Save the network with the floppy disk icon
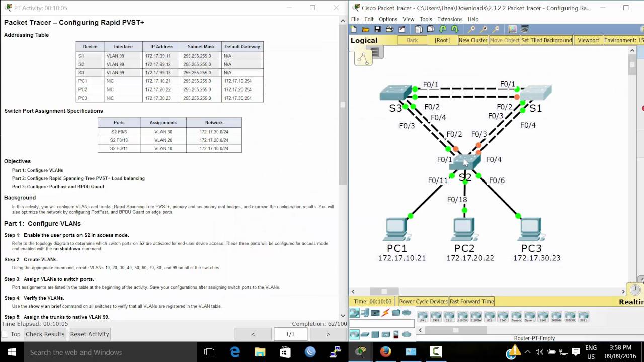This screenshot has height=362, width=644. [x=377, y=29]
